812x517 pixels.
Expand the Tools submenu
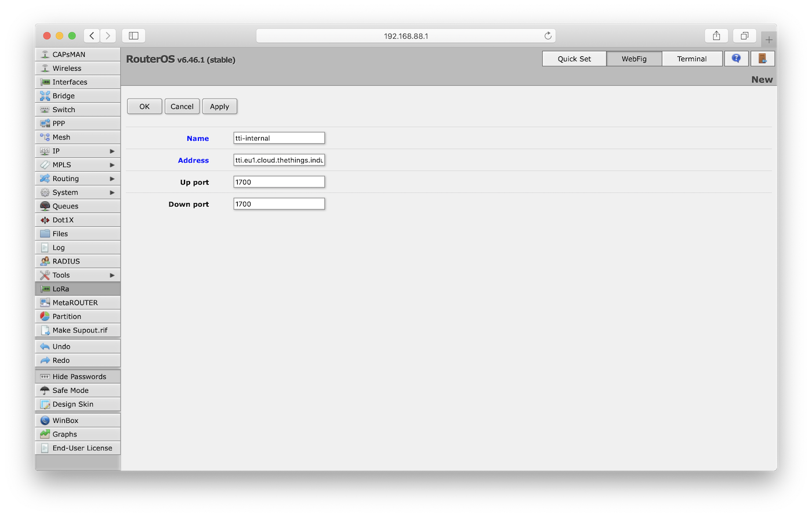click(x=61, y=274)
